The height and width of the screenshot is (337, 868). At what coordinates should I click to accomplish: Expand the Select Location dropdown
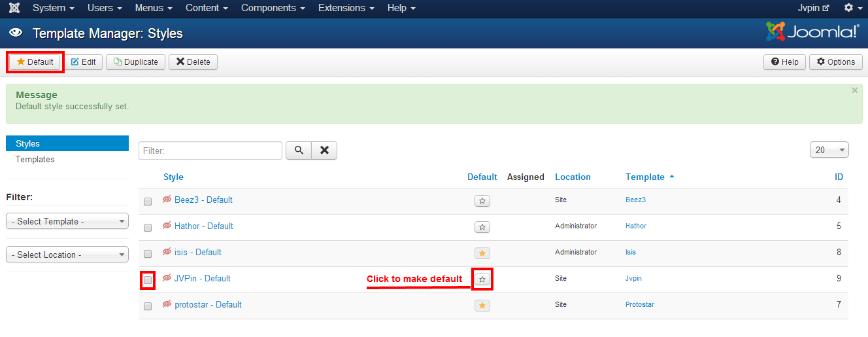67,255
